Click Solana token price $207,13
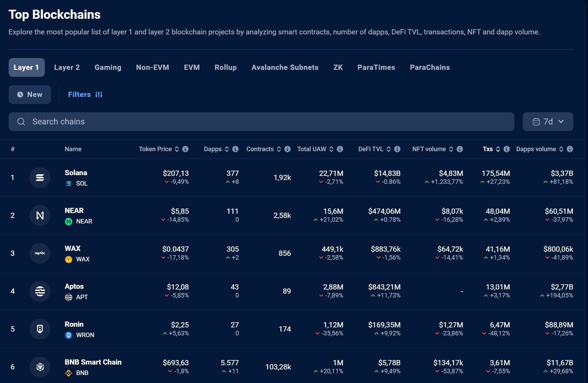This screenshot has width=588, height=383. coord(176,173)
